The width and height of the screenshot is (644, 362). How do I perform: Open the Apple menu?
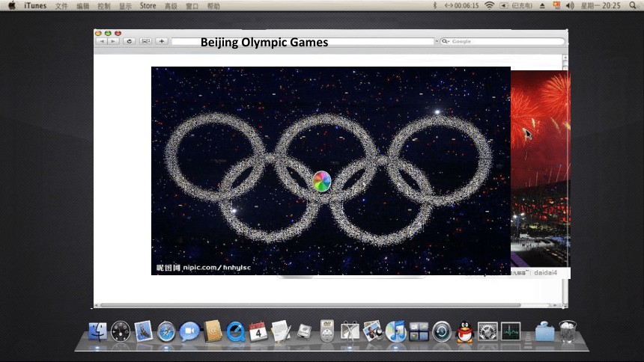tap(12, 5)
